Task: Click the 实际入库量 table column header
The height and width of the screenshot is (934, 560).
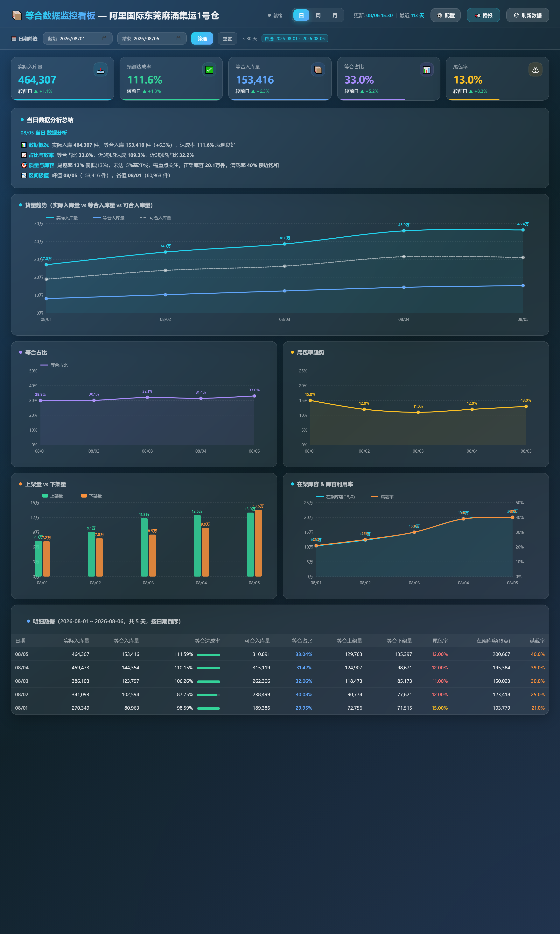Action: (77, 641)
